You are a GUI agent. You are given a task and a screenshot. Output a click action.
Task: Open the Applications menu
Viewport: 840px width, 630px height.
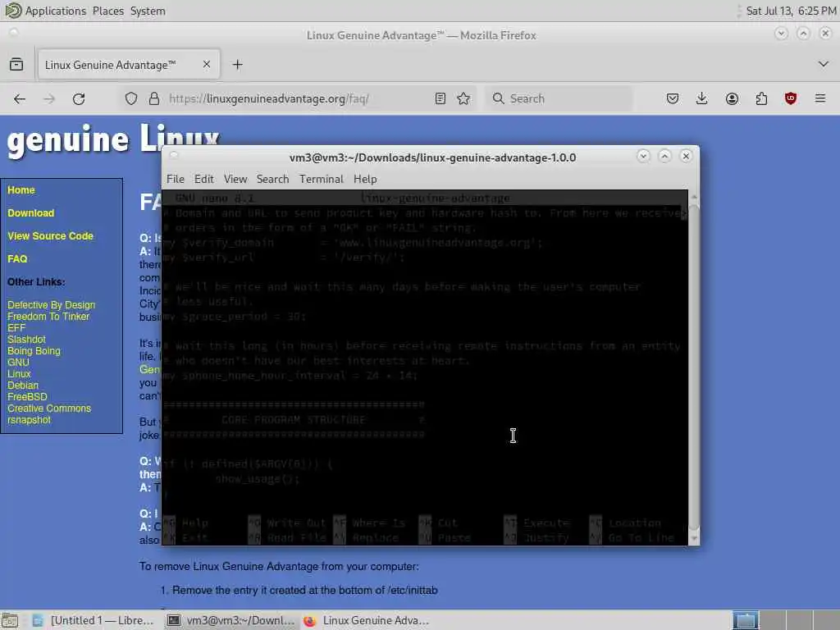56,11
